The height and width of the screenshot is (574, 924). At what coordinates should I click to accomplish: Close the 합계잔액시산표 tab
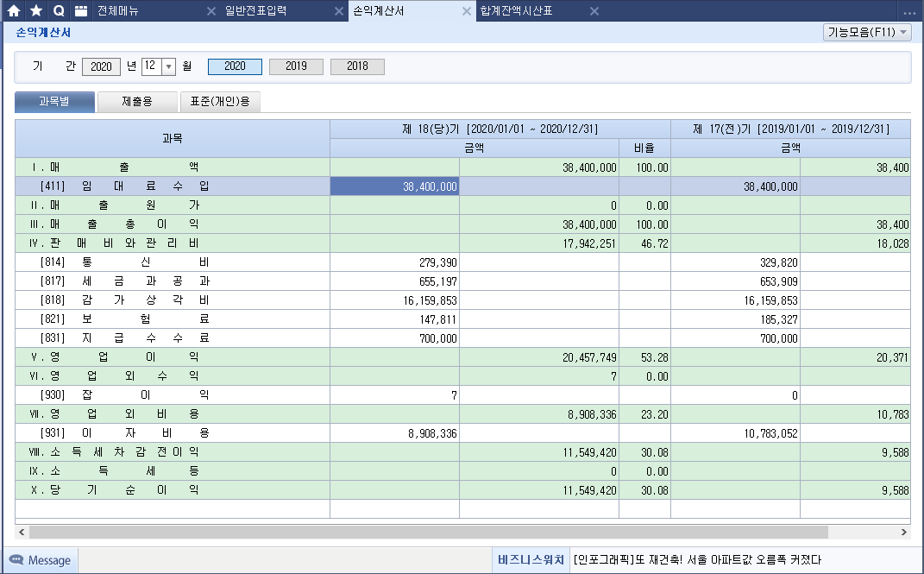(594, 11)
